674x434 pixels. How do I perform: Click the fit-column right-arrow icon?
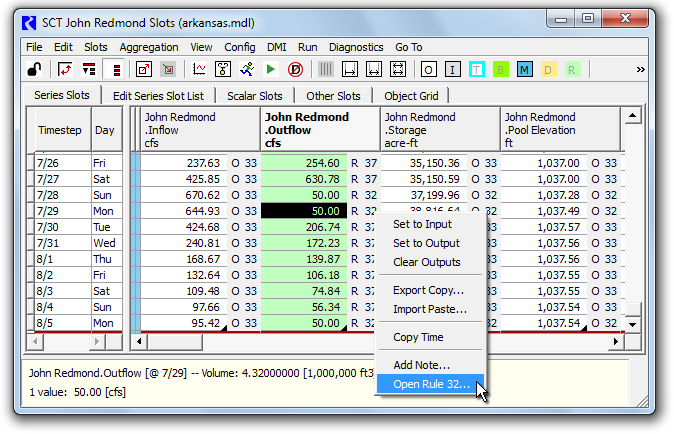[x=349, y=69]
